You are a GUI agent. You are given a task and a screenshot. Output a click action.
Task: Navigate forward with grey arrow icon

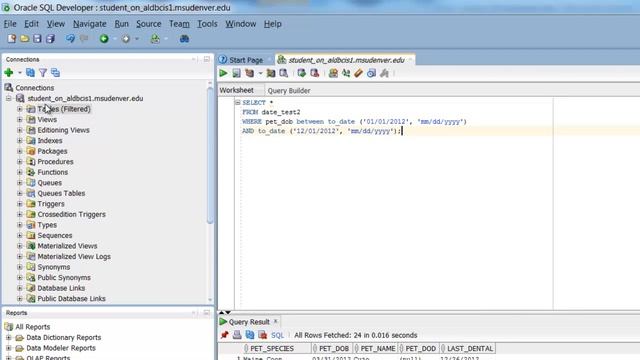(126, 39)
